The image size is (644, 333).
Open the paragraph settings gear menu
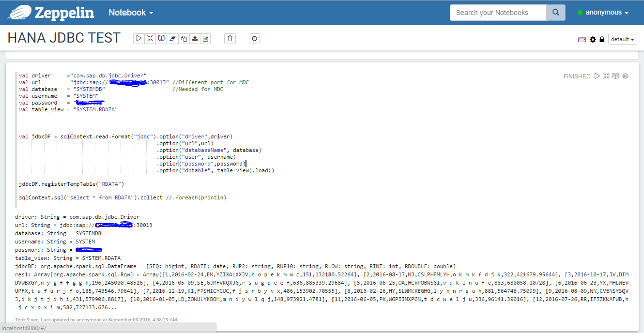pyautogui.click(x=625, y=76)
